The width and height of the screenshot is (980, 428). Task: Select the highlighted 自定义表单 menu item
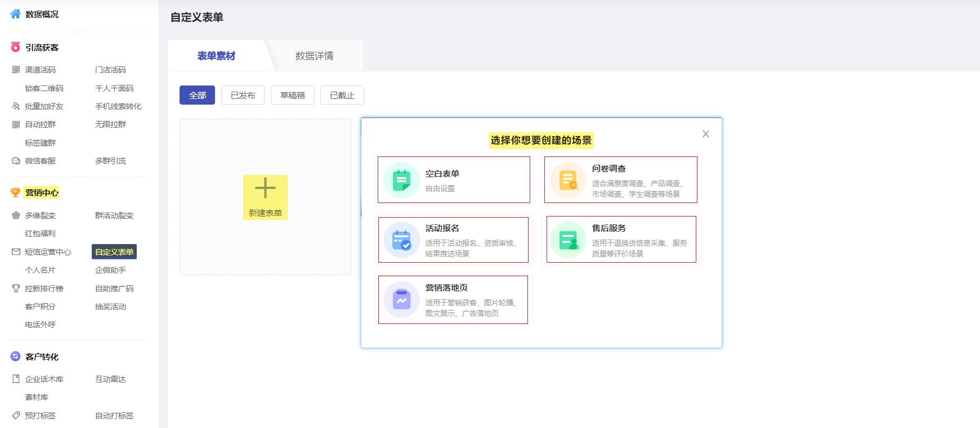click(114, 252)
